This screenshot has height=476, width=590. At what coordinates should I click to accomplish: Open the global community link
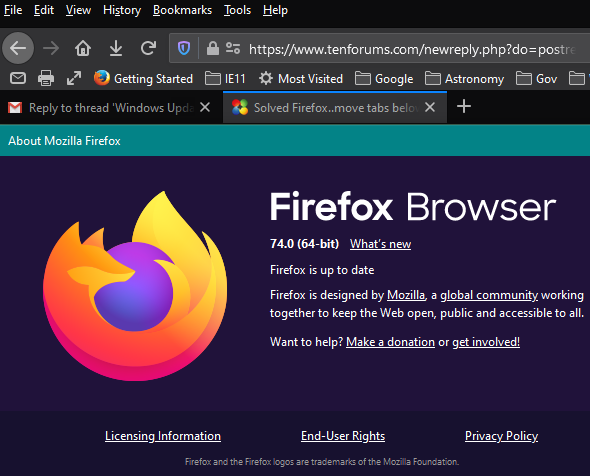point(489,295)
